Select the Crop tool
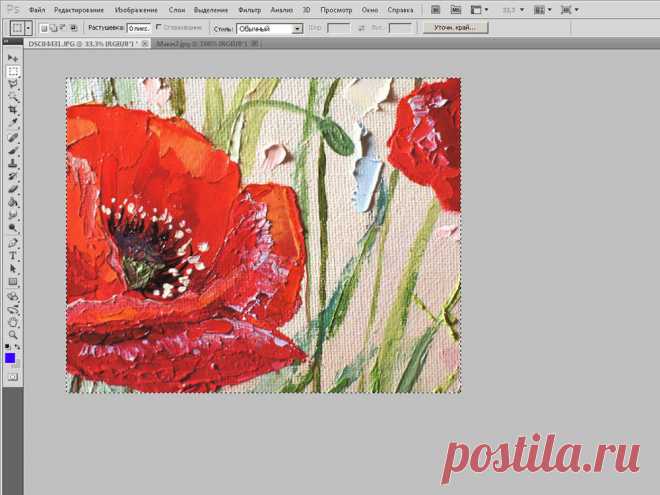The height and width of the screenshot is (495, 660). (x=13, y=110)
